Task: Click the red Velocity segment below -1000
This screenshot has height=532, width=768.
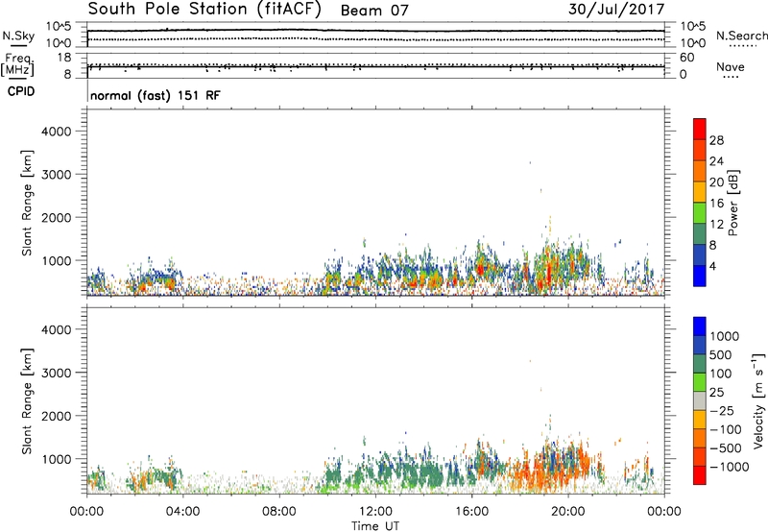Action: tap(700, 475)
